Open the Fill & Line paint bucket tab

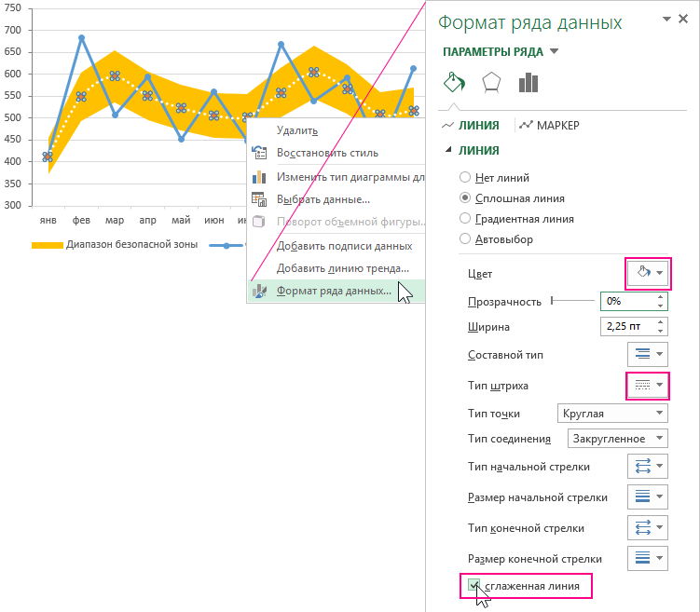pos(454,83)
